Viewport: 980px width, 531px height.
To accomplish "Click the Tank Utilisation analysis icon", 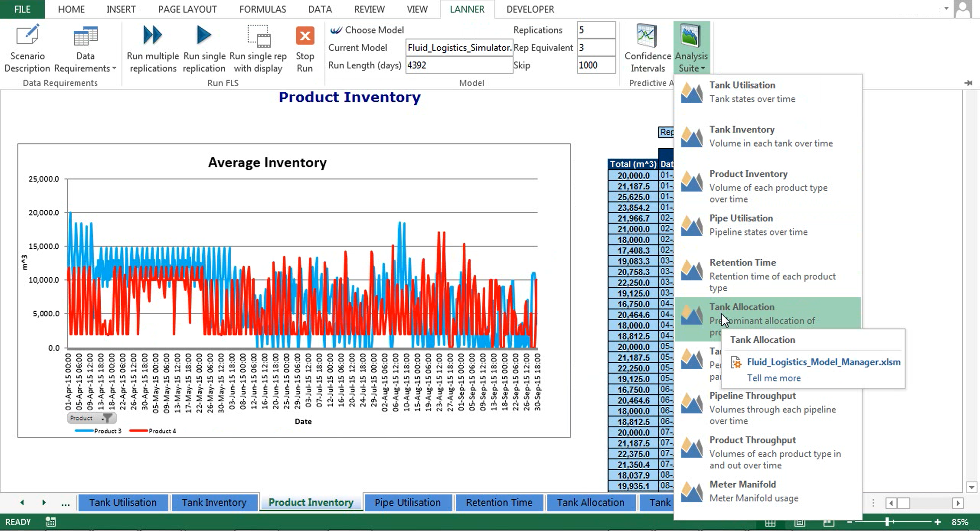I will [x=692, y=92].
